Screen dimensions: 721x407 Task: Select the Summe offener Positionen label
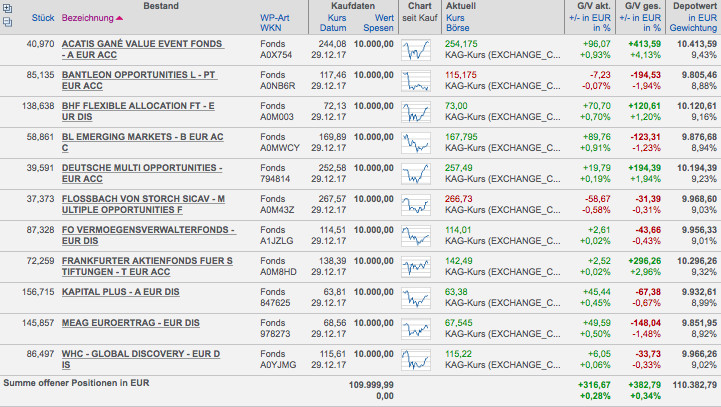[76, 383]
